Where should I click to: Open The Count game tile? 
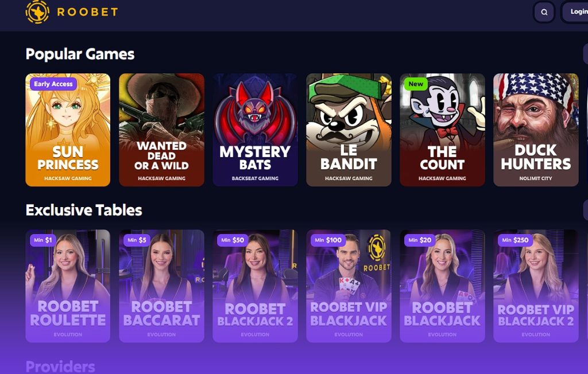point(442,130)
